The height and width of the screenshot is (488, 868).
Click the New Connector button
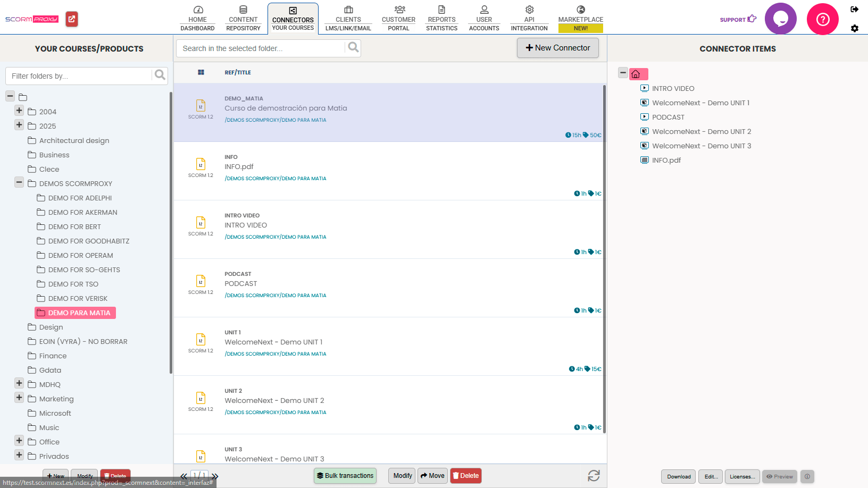coord(558,48)
